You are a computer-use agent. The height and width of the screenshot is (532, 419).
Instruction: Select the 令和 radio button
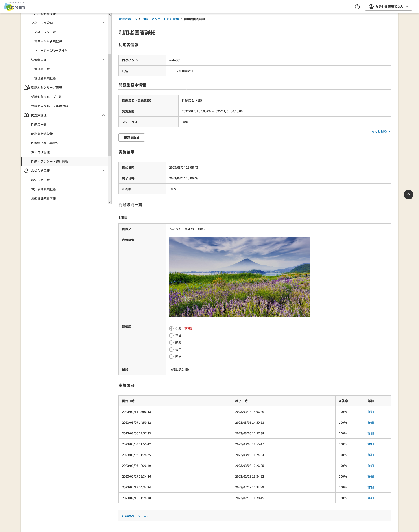[x=171, y=328]
